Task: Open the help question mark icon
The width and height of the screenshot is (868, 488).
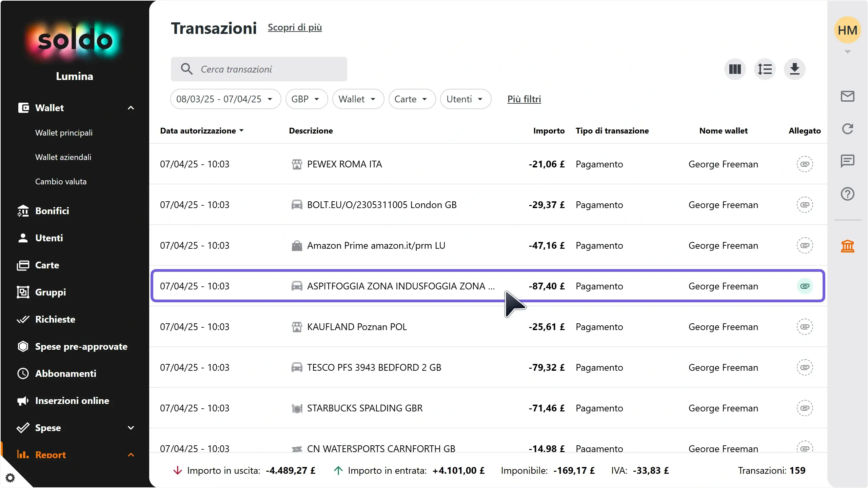Action: pyautogui.click(x=847, y=194)
